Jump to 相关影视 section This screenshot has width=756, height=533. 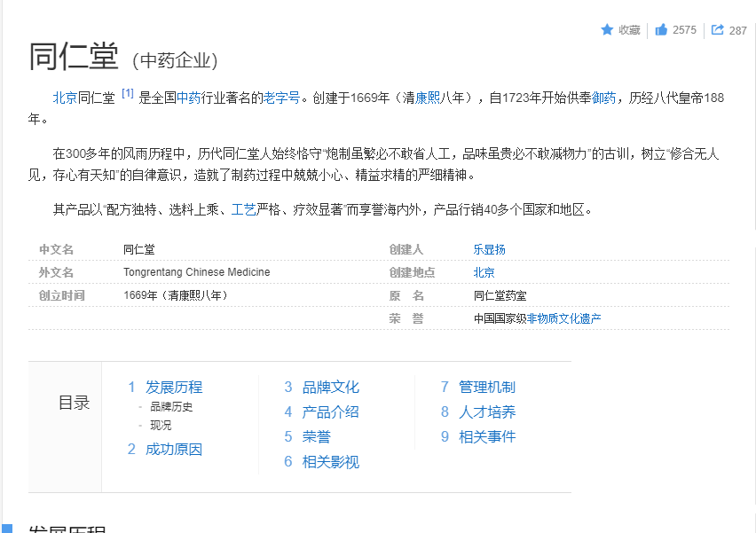click(330, 461)
